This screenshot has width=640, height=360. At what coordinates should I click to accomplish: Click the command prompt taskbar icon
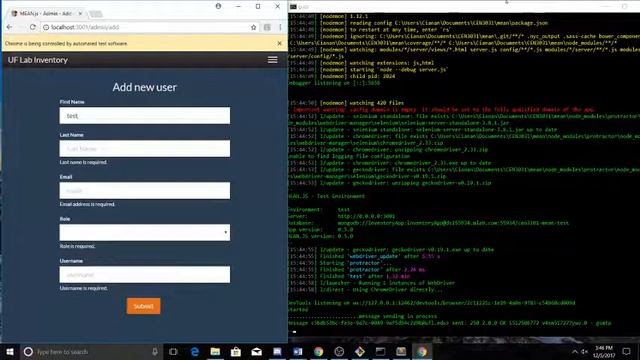[x=380, y=351]
